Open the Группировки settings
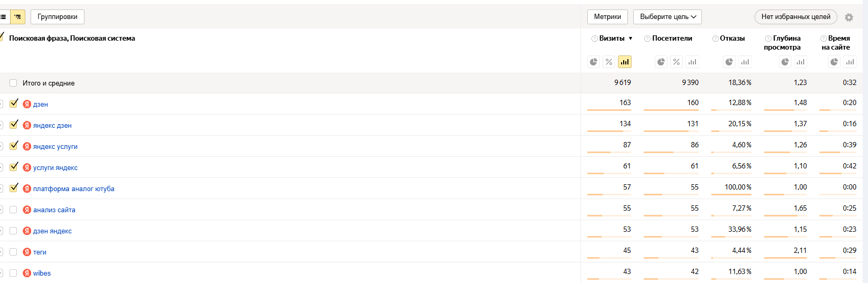 pos(58,17)
